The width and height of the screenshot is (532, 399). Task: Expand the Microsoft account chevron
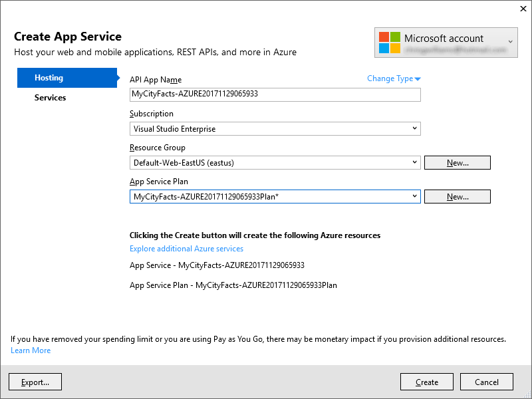coord(510,42)
